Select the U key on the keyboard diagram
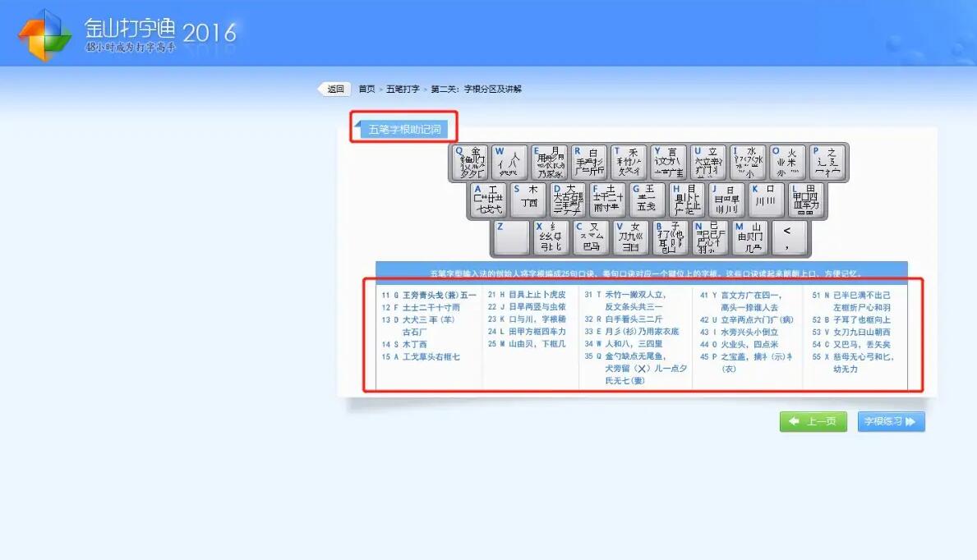The width and height of the screenshot is (977, 560). point(709,163)
